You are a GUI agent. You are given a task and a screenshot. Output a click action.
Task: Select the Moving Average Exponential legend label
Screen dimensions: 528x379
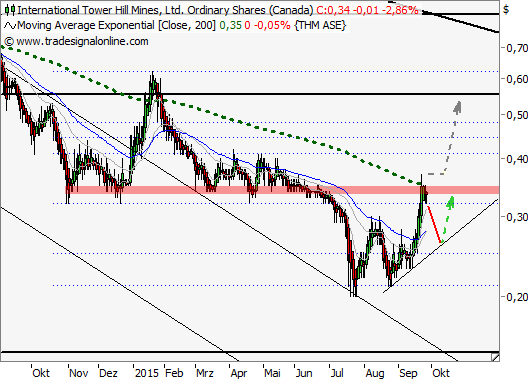click(117, 25)
